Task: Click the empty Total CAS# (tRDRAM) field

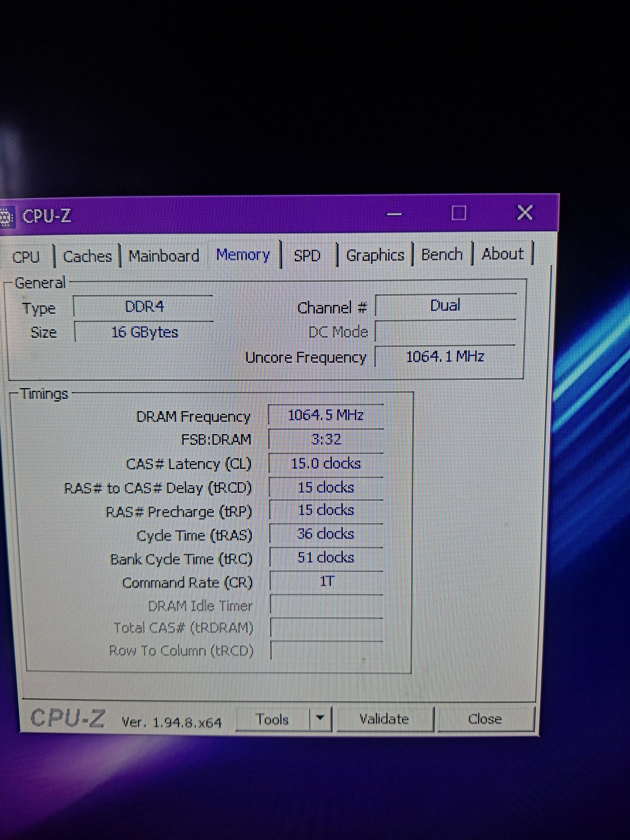Action: (x=327, y=628)
